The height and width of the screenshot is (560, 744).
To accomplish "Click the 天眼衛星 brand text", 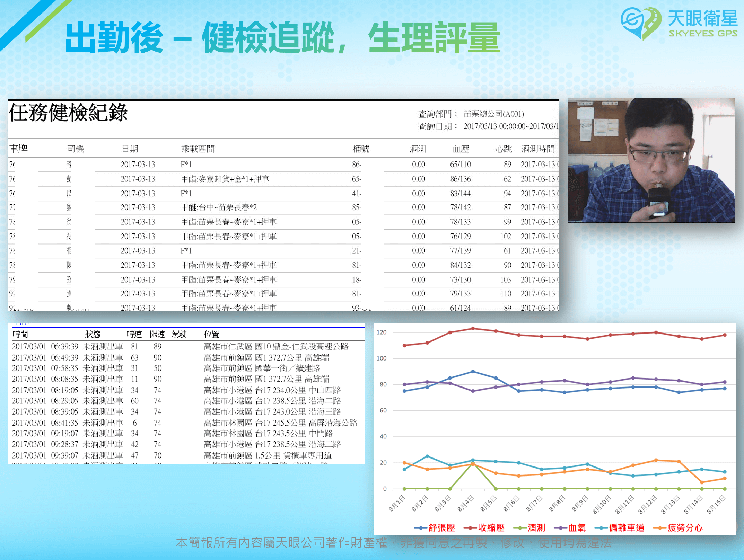I will (702, 18).
